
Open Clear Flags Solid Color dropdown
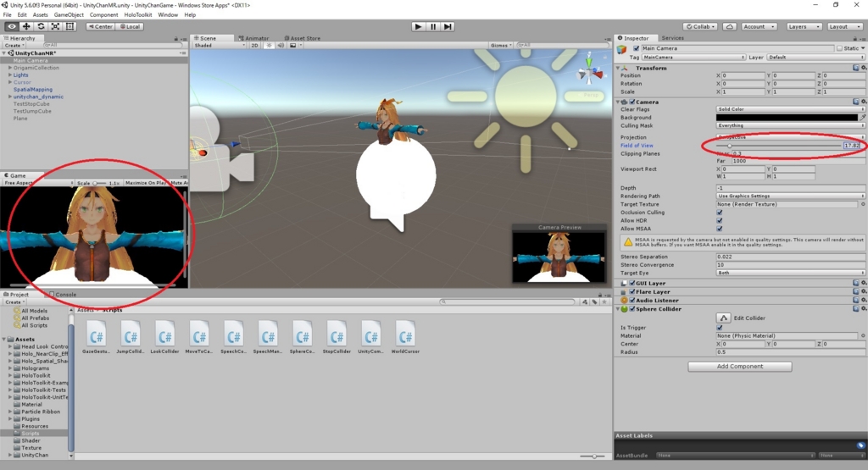791,109
